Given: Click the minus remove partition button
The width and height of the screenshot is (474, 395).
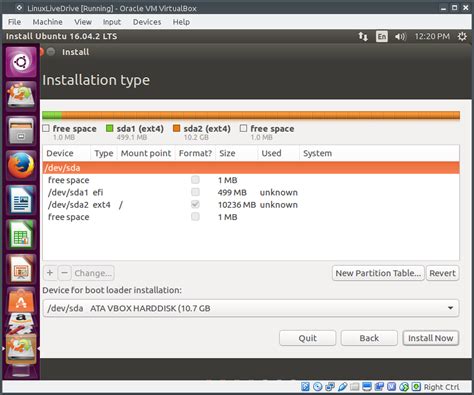Looking at the screenshot, I should (65, 273).
